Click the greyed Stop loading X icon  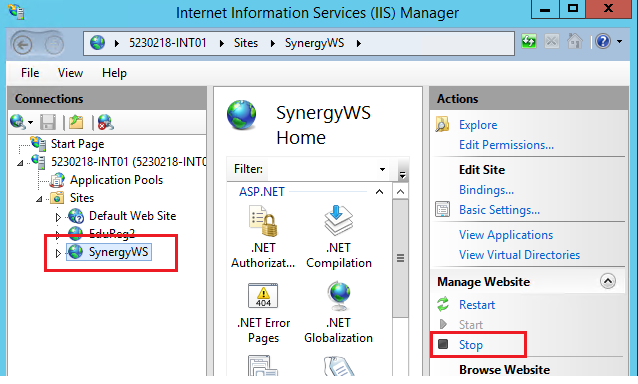tap(552, 41)
